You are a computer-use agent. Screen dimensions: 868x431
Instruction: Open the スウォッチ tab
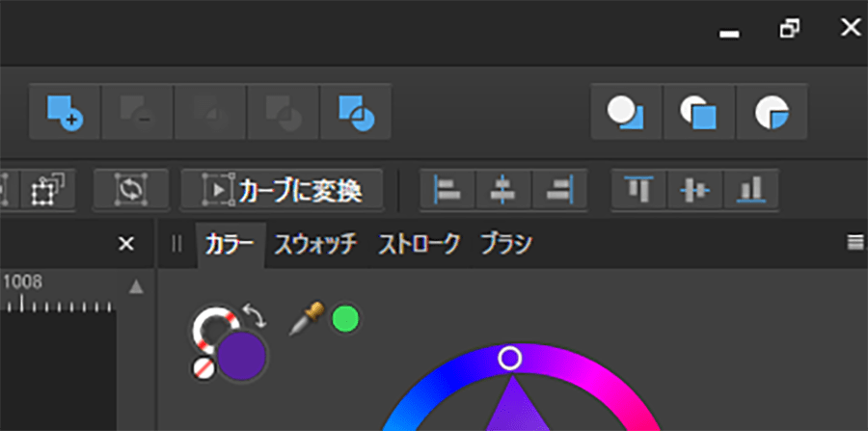(316, 244)
